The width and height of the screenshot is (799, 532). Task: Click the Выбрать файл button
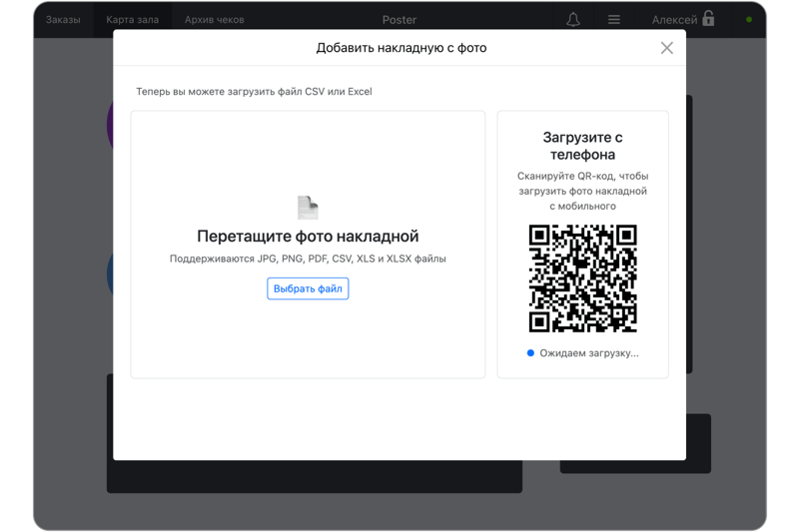point(308,288)
